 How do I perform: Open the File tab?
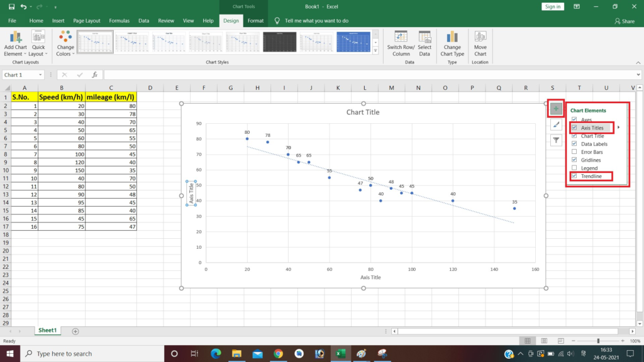tap(13, 21)
